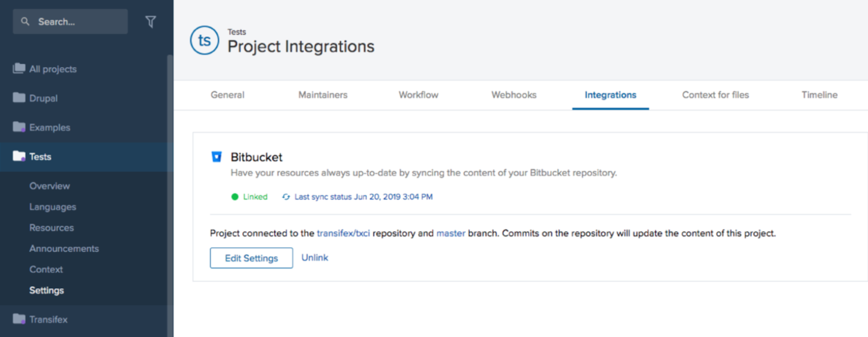The image size is (868, 337).
Task: Click the Unlink link
Action: (315, 258)
